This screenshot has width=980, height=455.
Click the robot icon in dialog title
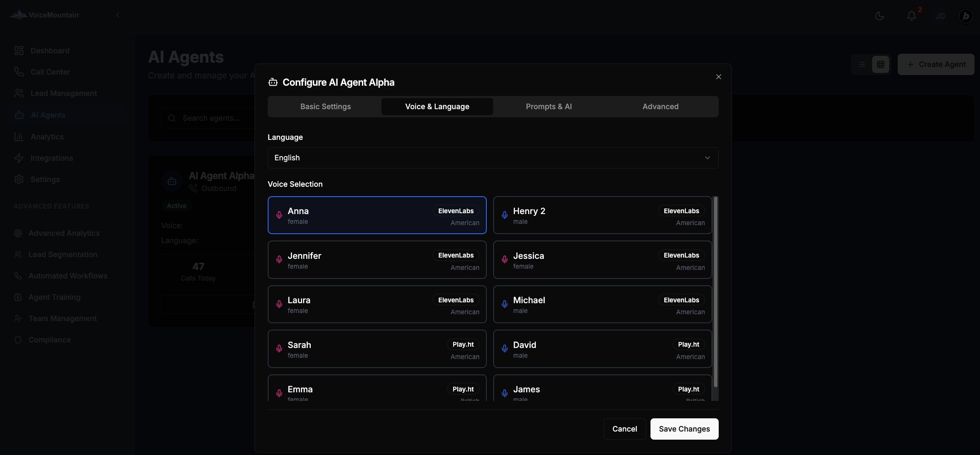273,82
